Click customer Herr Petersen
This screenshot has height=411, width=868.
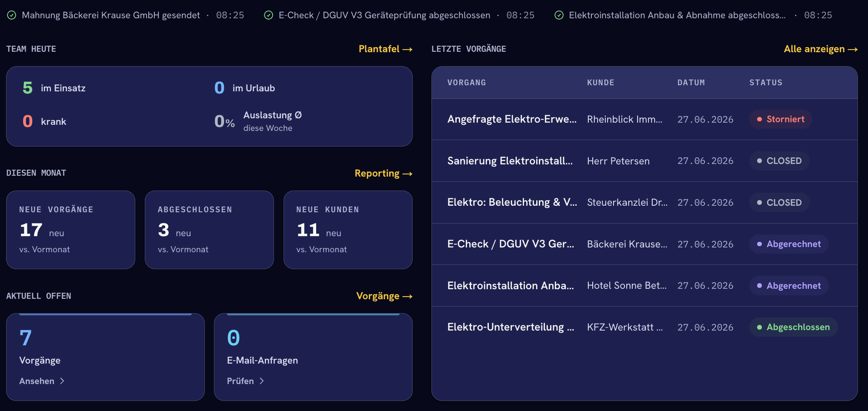coord(618,161)
